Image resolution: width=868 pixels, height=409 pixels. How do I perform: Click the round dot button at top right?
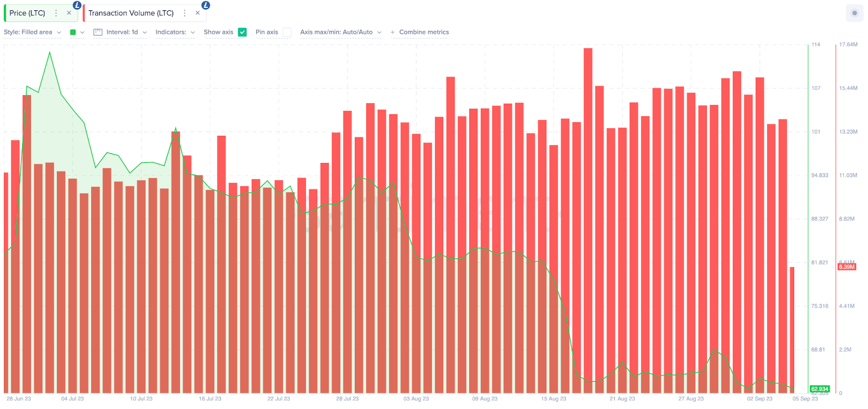pos(854,13)
